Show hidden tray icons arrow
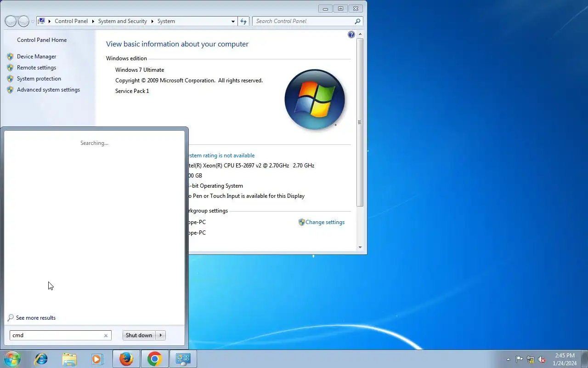 coord(508,359)
